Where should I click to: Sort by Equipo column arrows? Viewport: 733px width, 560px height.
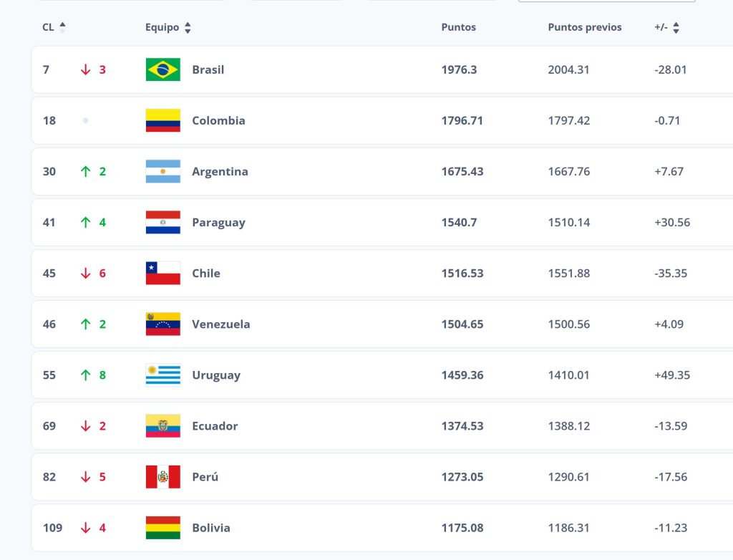click(x=188, y=28)
